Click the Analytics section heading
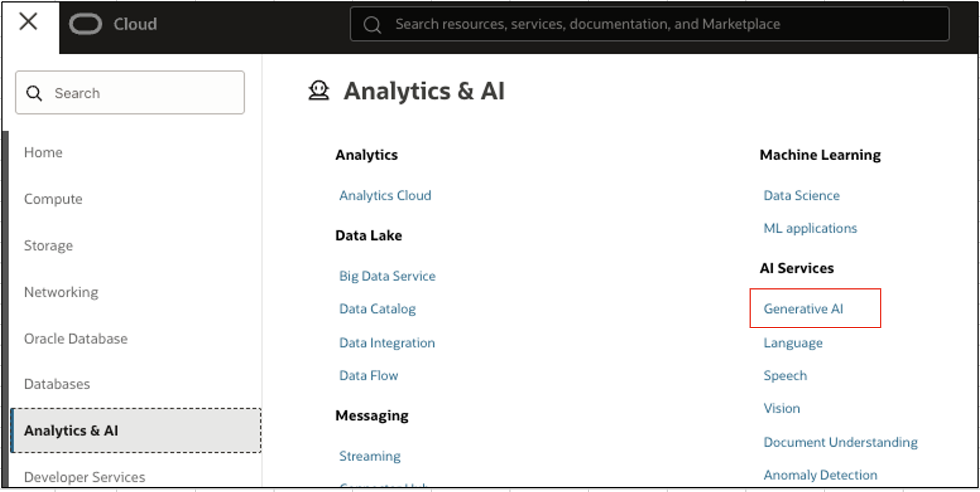The image size is (980, 492). (x=367, y=155)
